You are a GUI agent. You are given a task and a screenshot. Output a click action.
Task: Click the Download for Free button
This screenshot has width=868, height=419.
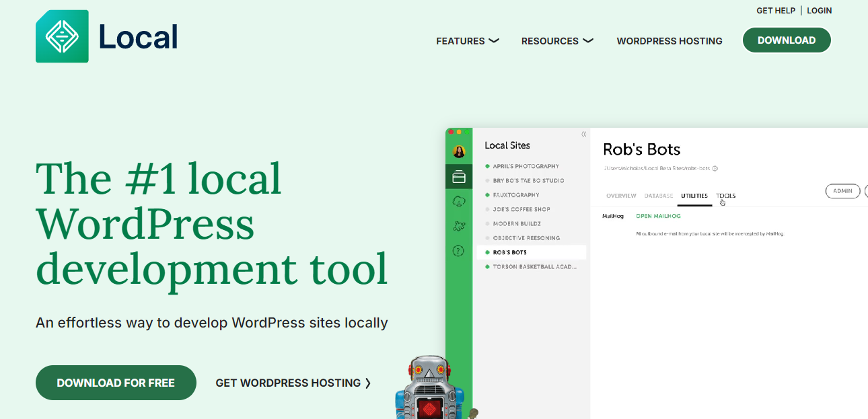point(116,382)
